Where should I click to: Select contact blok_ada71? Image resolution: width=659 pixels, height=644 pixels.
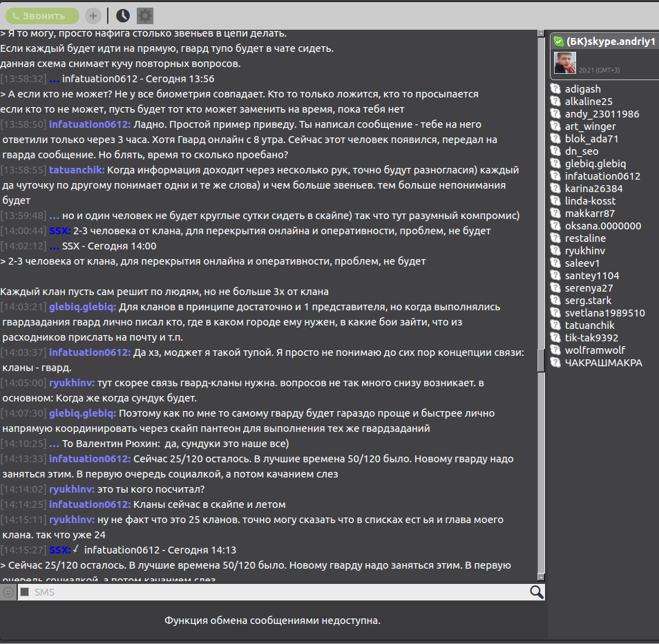pos(591,139)
